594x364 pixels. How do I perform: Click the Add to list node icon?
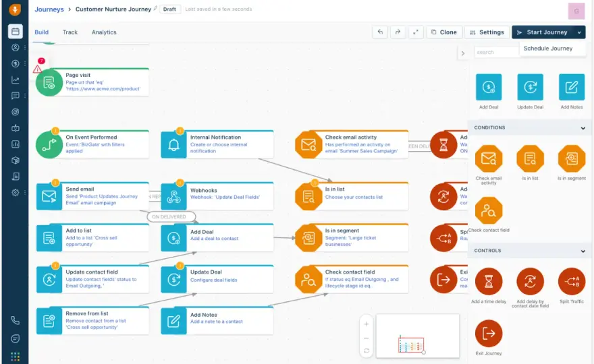coord(49,238)
